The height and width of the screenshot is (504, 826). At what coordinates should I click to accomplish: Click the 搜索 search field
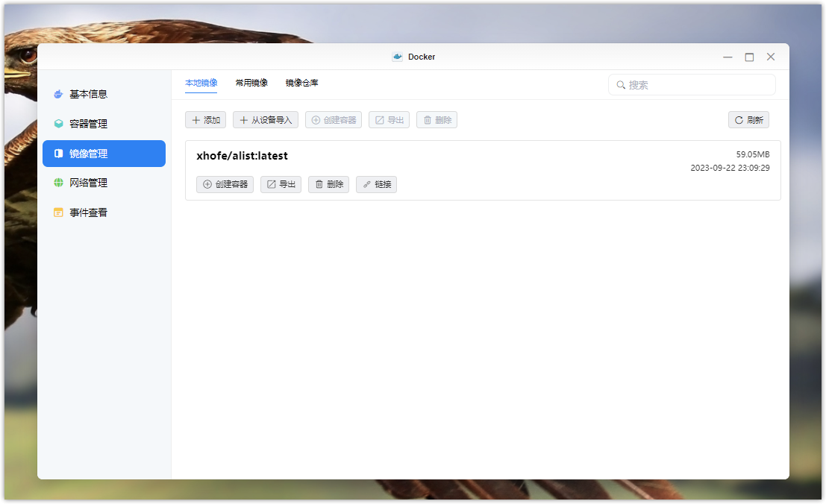coord(692,85)
